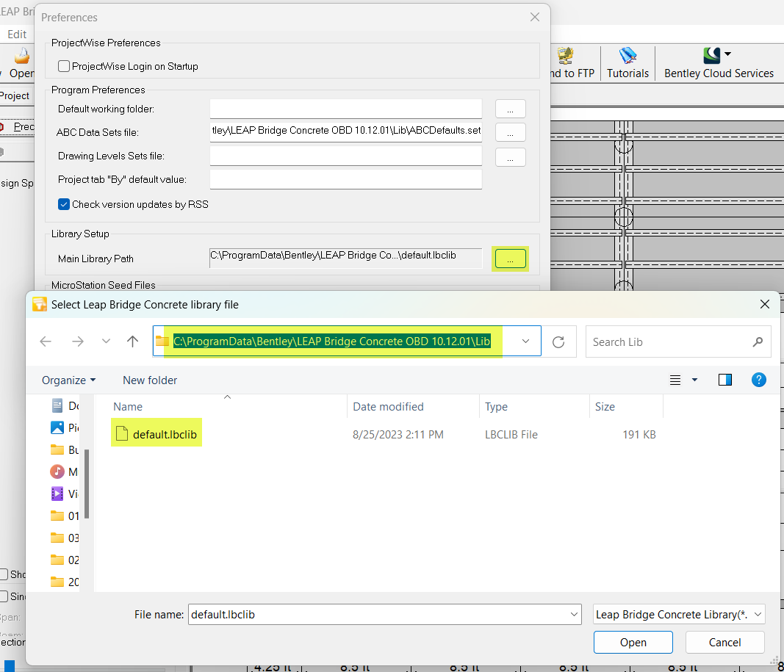Click the Cancel button
Image resolution: width=784 pixels, height=672 pixels.
pos(724,642)
